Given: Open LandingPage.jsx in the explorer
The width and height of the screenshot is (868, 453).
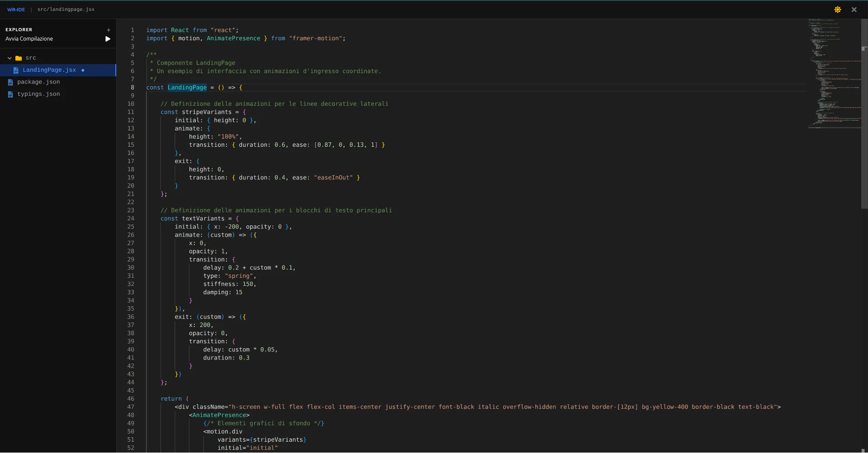Looking at the screenshot, I should (x=49, y=70).
